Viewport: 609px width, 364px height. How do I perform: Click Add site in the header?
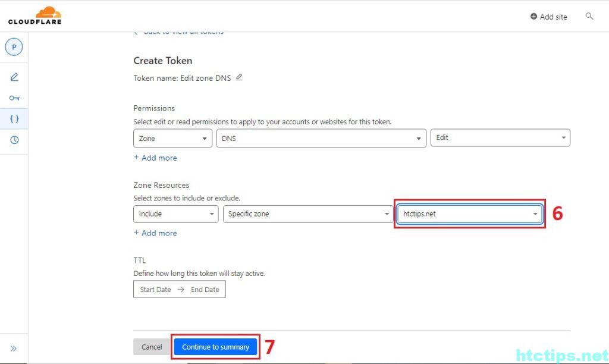pos(548,17)
